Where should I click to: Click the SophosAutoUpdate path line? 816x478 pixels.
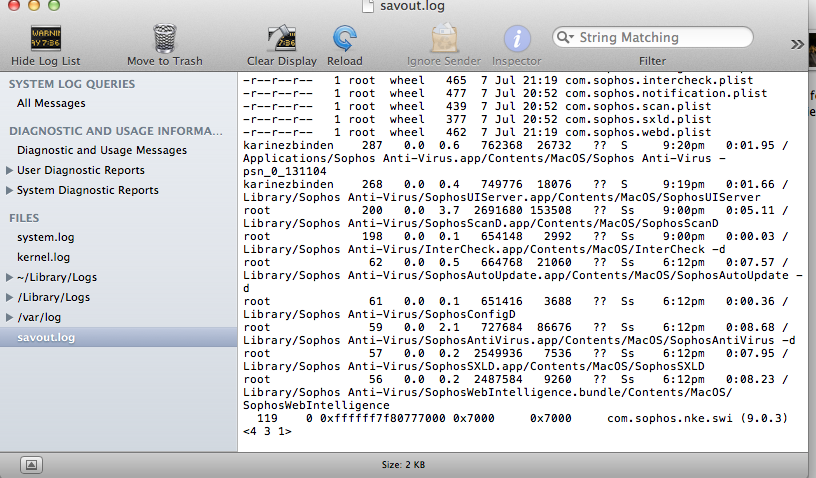click(x=522, y=275)
